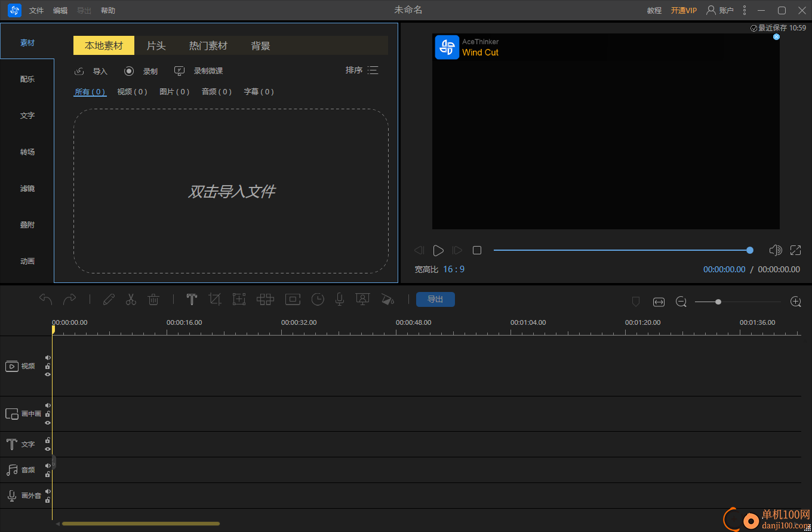Hide the 视频 track with eye icon
This screenshot has height=532, width=812.
click(x=48, y=374)
